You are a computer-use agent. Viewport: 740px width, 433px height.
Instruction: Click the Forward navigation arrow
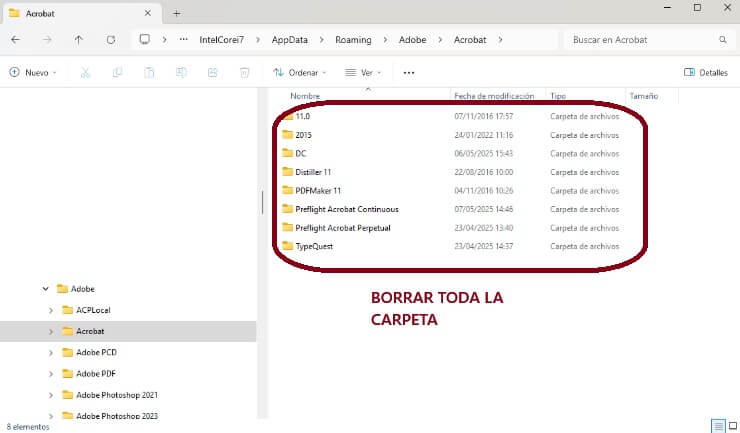click(x=47, y=40)
